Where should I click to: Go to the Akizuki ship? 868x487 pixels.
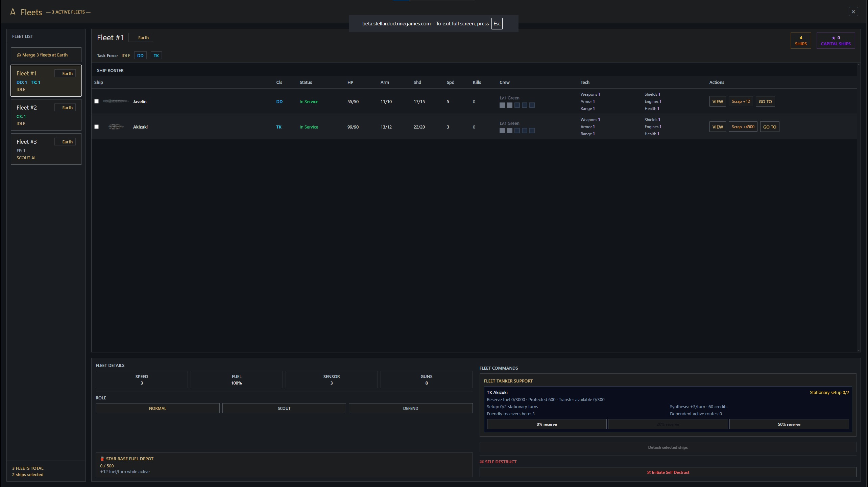(770, 127)
